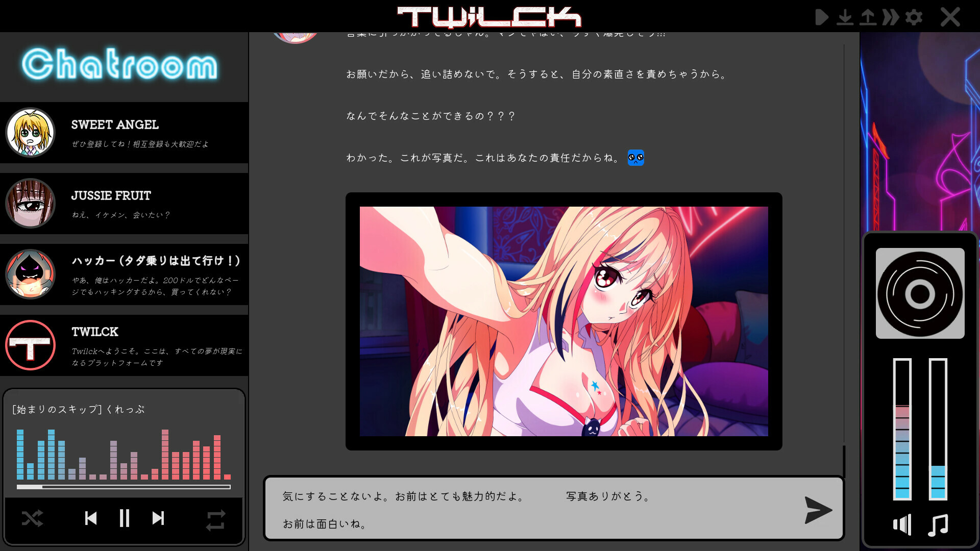The height and width of the screenshot is (551, 980).
Task: Click the load upload arrow icon
Action: 868,17
